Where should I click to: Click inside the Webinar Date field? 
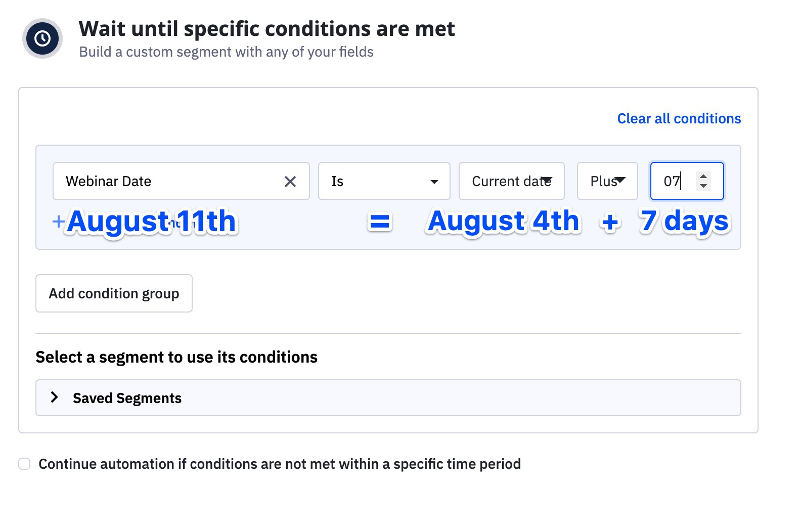(x=167, y=181)
